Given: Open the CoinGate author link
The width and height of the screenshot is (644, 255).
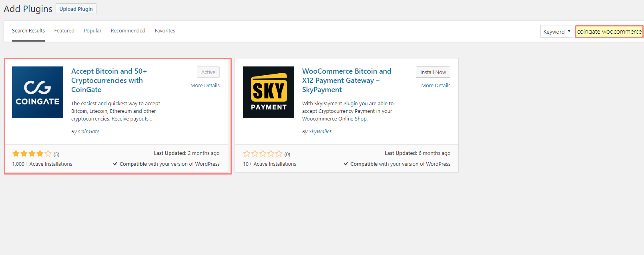Looking at the screenshot, I should [89, 132].
